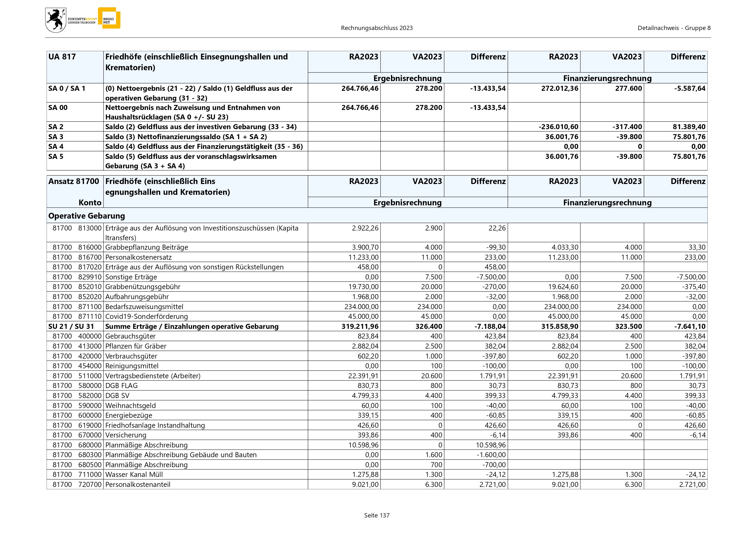Viewport: 756px width, 535px height.
Task: Click the Summe Erträge / Einzahlungen operative Gebarung row
Action: click(x=192, y=326)
